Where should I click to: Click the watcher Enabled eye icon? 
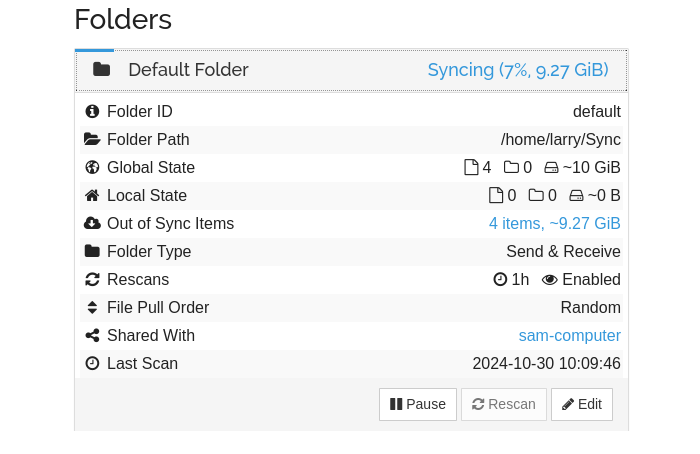549,279
